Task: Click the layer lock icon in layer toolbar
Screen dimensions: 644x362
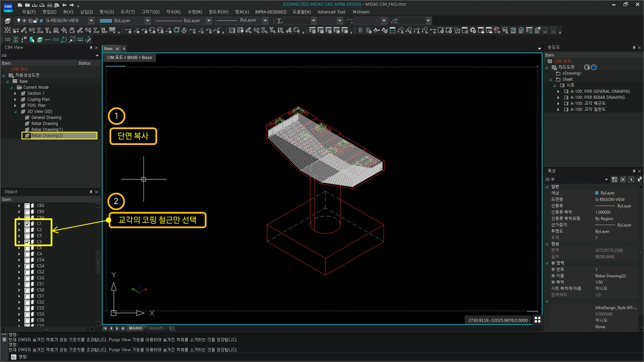Action: (36, 20)
